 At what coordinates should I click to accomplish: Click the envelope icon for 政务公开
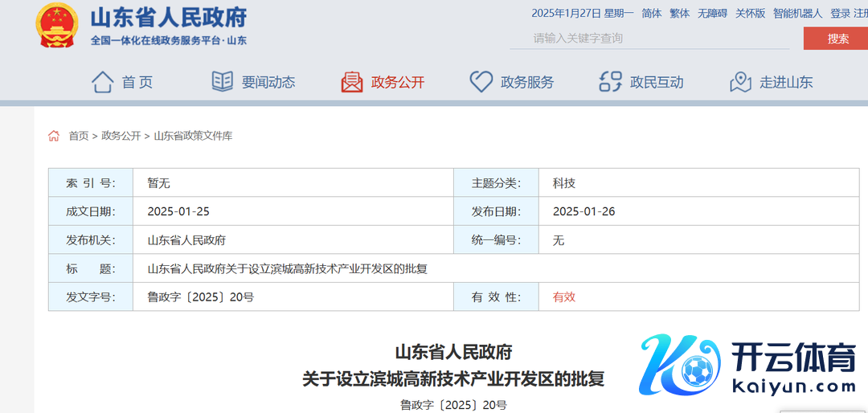(352, 82)
